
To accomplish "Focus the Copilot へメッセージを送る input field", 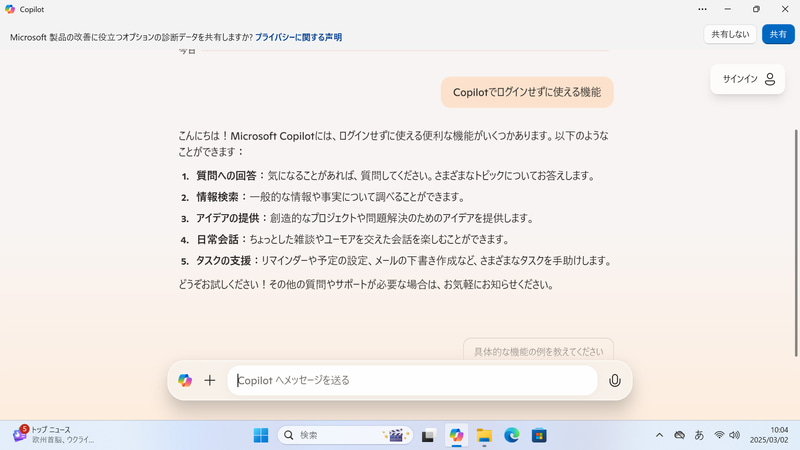I will (412, 380).
